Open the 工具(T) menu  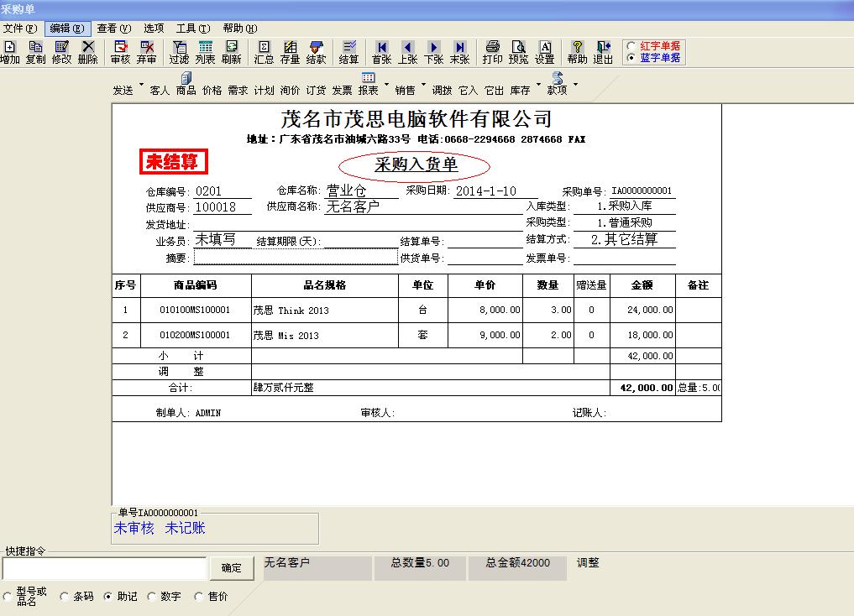click(193, 29)
